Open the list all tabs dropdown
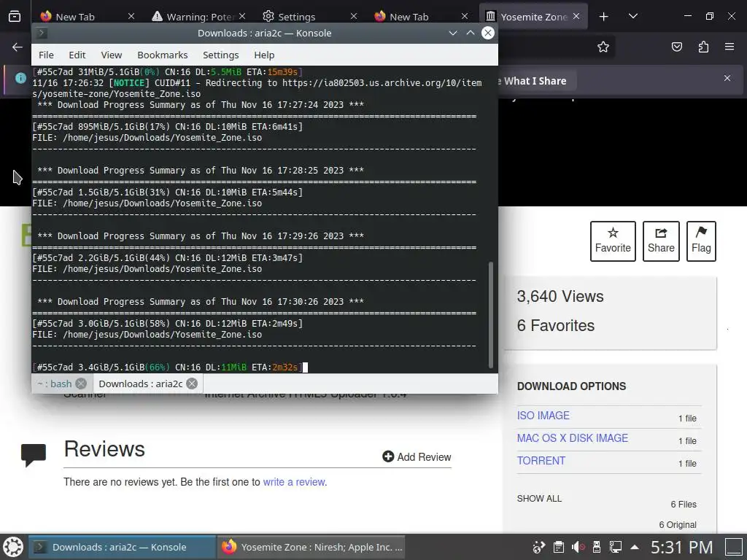This screenshot has height=560, width=747. pos(633,16)
